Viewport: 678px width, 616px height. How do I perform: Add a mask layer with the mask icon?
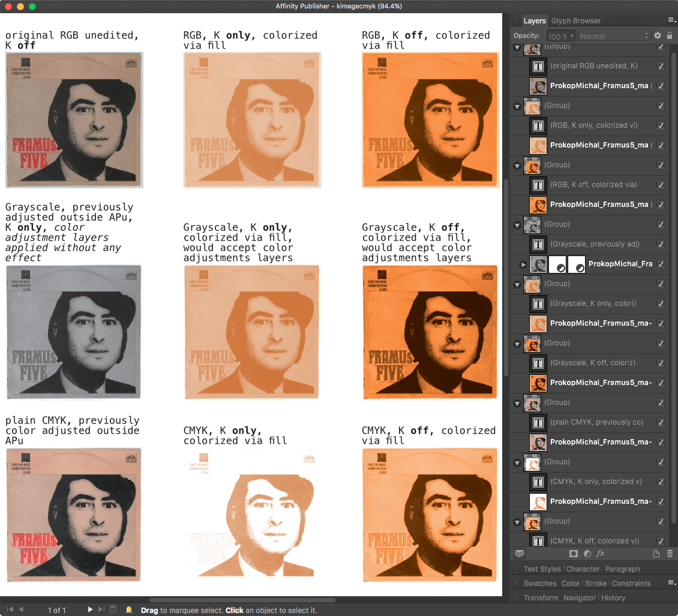tap(574, 553)
